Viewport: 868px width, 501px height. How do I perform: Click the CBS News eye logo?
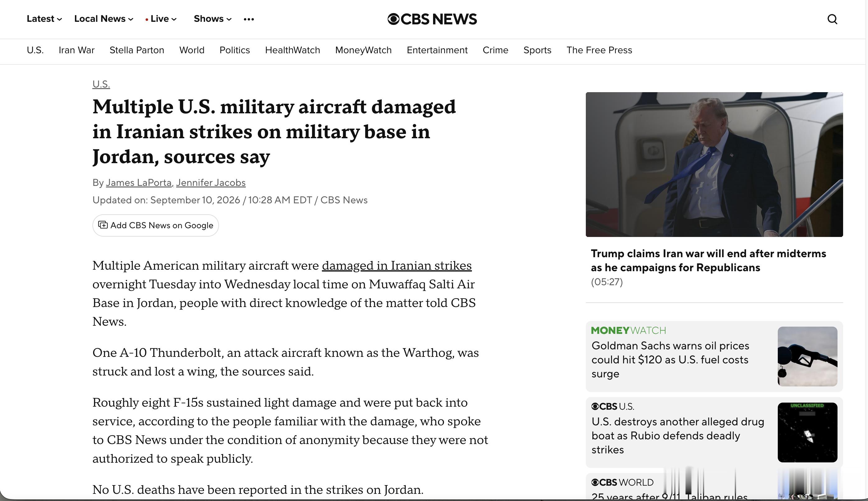[x=432, y=19]
